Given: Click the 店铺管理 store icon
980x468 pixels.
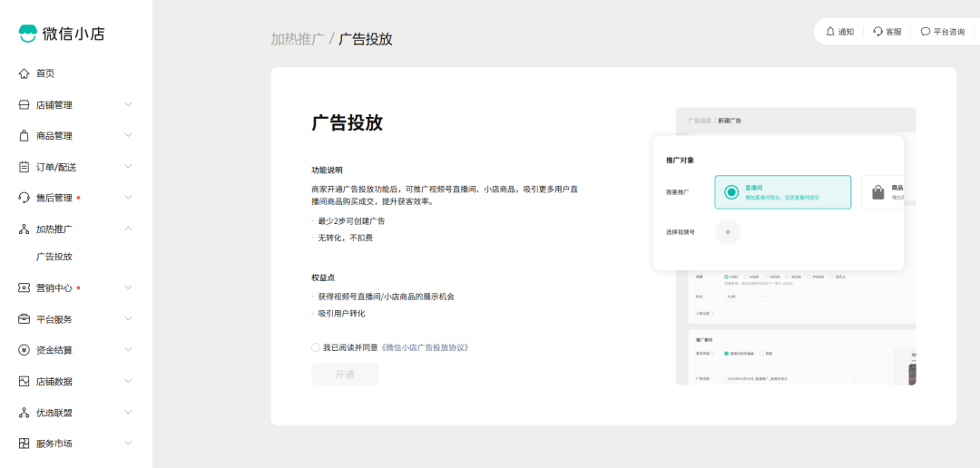Looking at the screenshot, I should 24,105.
